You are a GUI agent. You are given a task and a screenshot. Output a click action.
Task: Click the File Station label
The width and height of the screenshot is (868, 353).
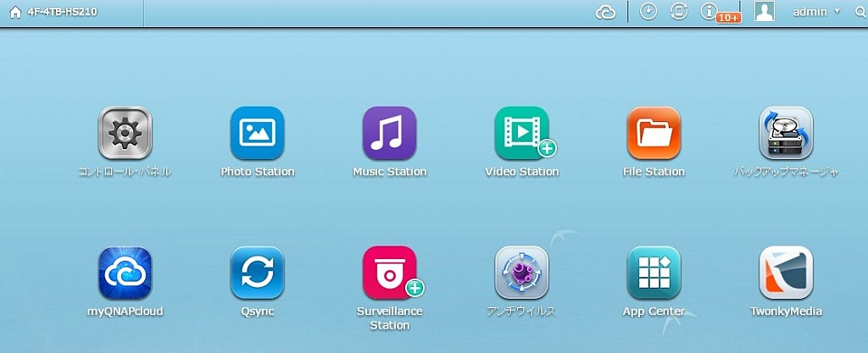654,172
